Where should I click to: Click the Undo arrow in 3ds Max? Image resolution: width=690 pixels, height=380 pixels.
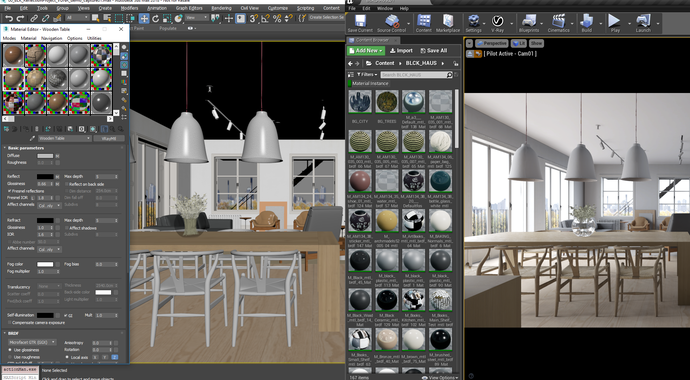(x=9, y=18)
